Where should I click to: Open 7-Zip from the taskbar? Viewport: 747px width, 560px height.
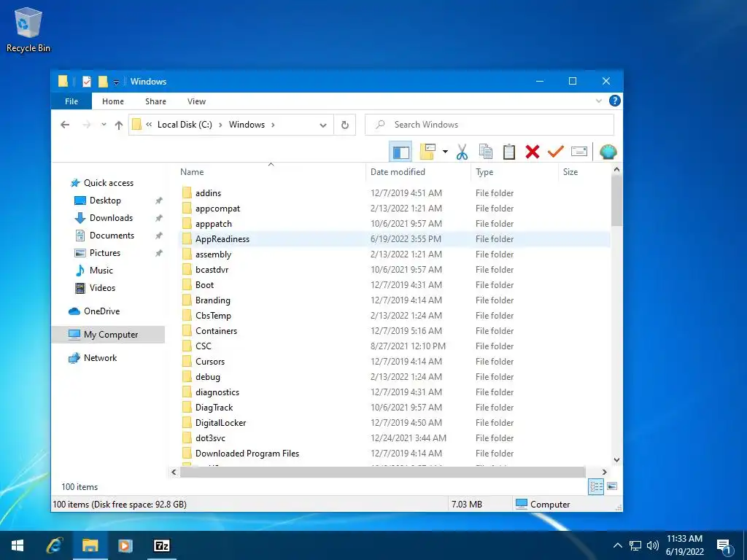point(161,545)
